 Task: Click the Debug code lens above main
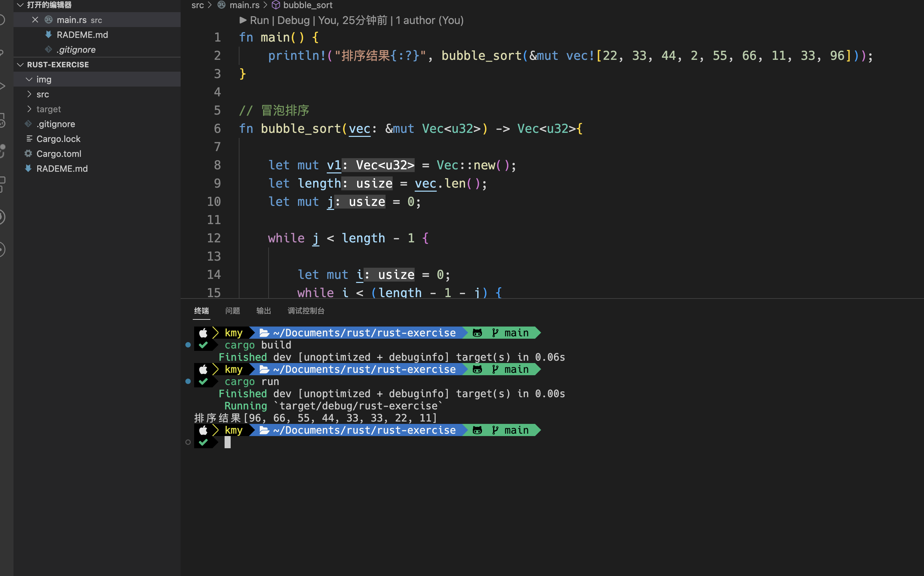tap(293, 20)
